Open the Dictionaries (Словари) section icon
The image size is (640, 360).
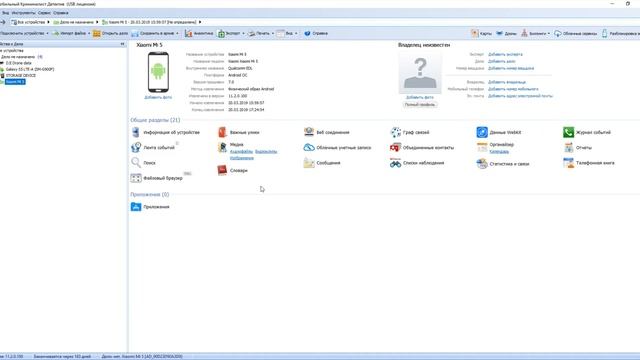(x=222, y=170)
